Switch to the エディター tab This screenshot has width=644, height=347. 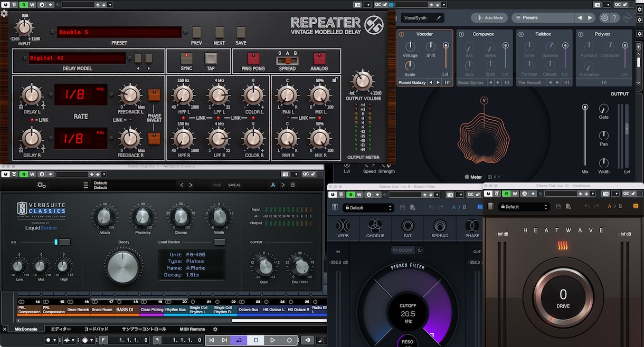point(61,329)
